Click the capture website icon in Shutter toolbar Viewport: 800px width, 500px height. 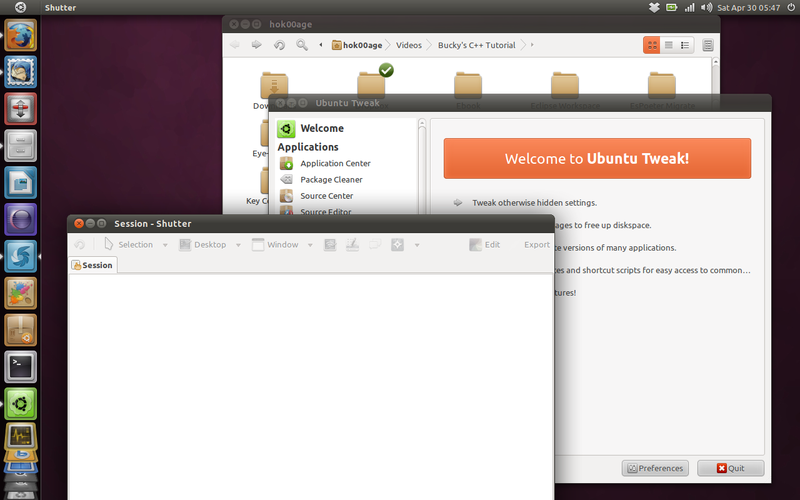click(x=397, y=245)
